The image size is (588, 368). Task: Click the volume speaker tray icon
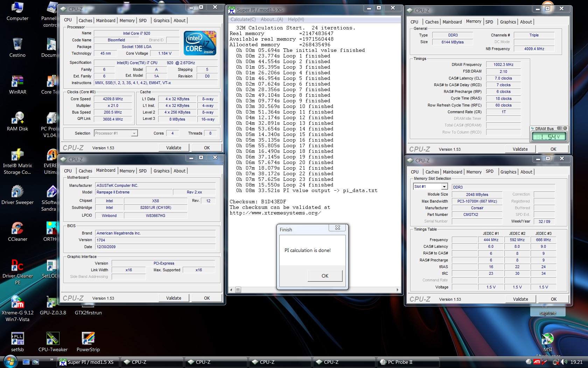coord(564,362)
